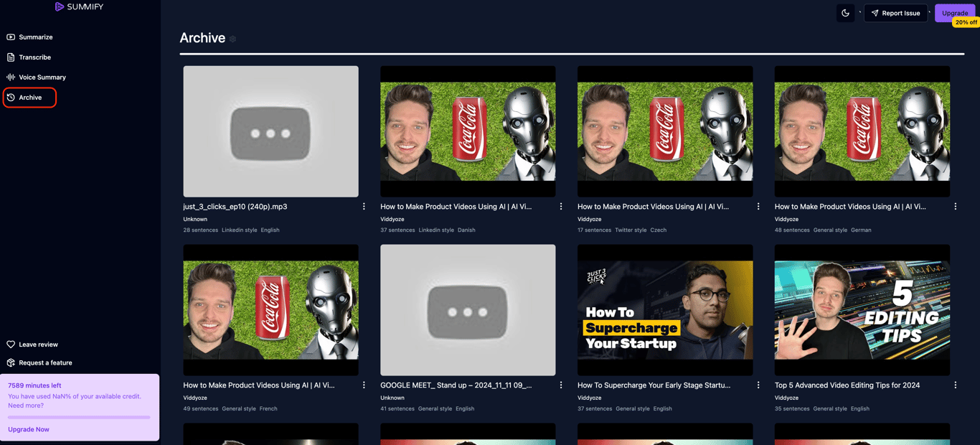Viewport: 980px width, 445px height.
Task: Open thumbnail of the French 49-sentence video
Action: tap(270, 310)
